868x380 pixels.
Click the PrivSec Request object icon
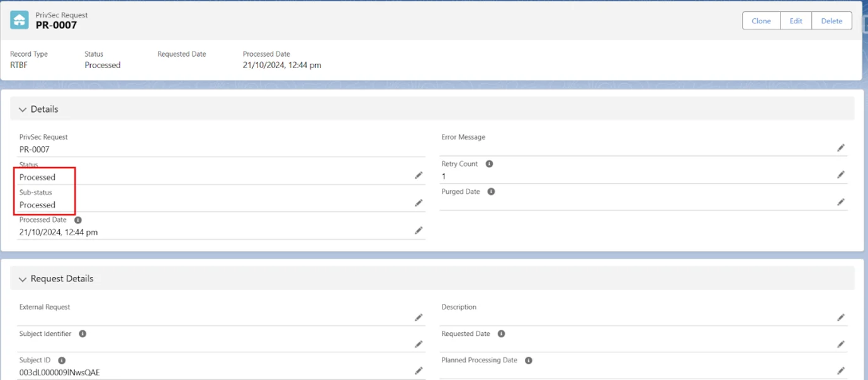20,20
